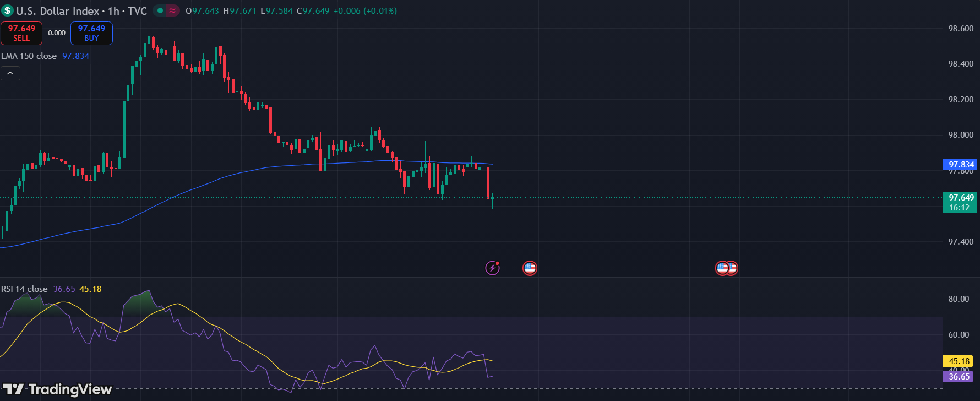Screen dimensions: 980x401
Task: Click the 80.00 level on RSI axis
Action: click(x=959, y=299)
